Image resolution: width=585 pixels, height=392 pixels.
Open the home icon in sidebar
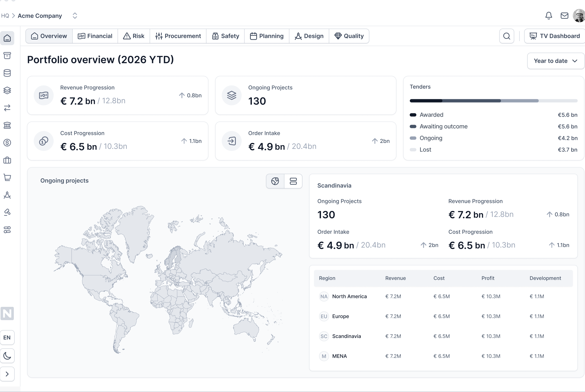click(7, 38)
